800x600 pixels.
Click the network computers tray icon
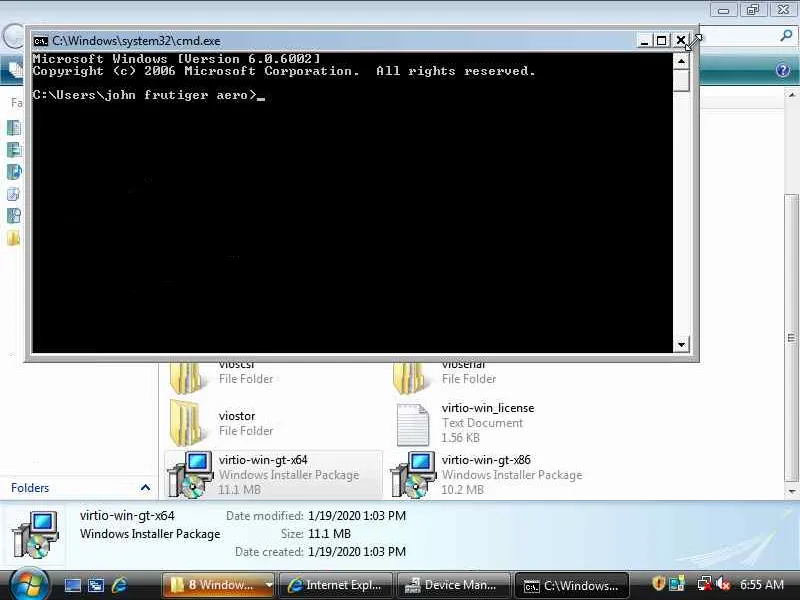(x=678, y=584)
